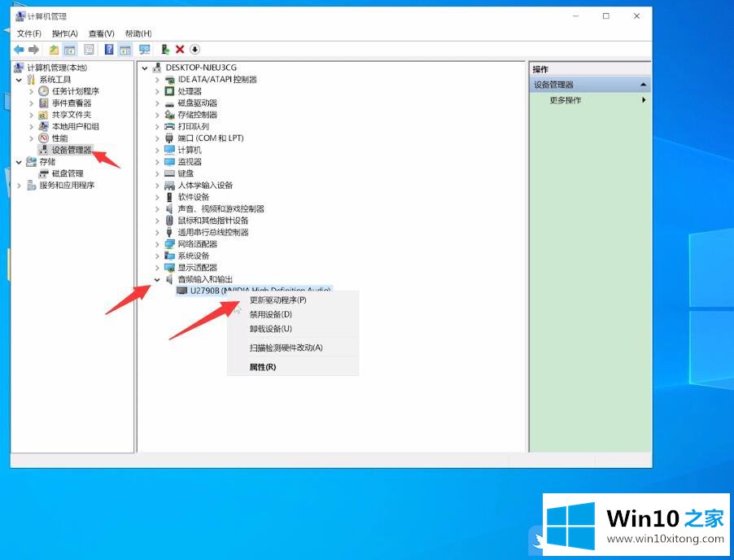Click 计算机 category monitor icon
This screenshot has width=734, height=560.
(x=169, y=150)
